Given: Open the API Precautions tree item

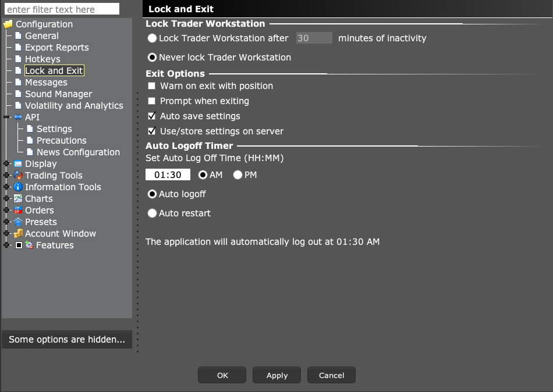Looking at the screenshot, I should (62, 140).
